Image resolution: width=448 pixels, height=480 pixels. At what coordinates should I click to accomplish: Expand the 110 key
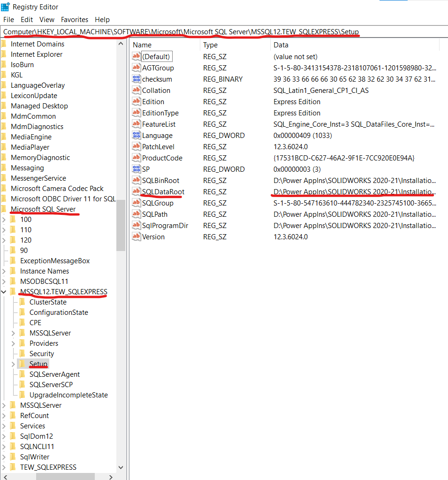(x=4, y=230)
